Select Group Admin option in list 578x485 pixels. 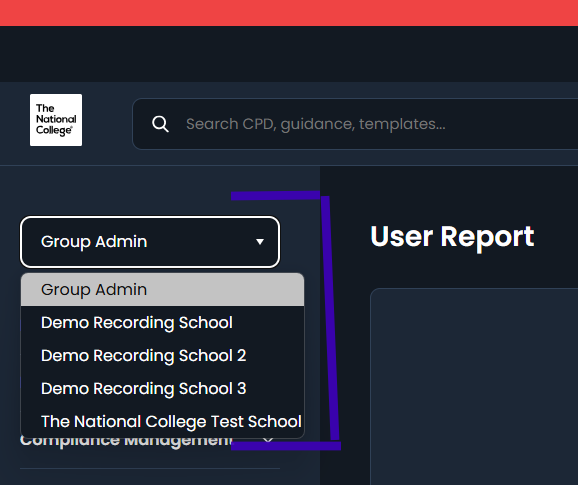(163, 290)
